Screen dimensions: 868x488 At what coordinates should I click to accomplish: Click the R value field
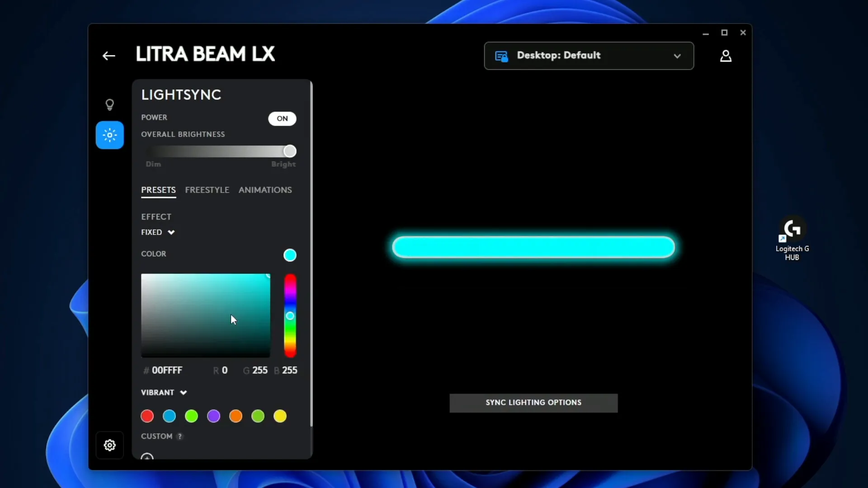click(x=224, y=371)
